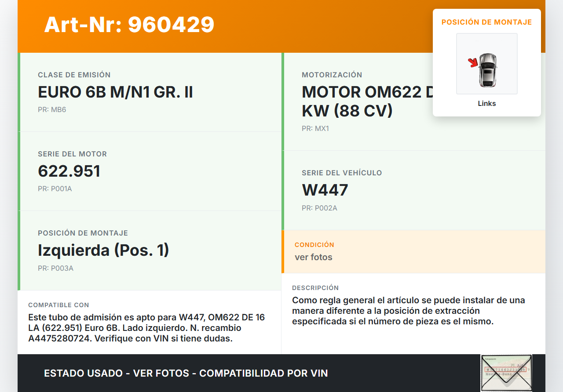
Task: Click the Art-Nr: 960429 heading
Action: 129,25
